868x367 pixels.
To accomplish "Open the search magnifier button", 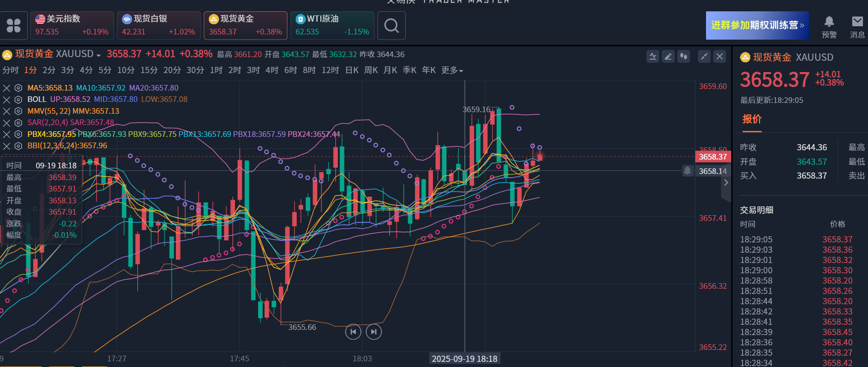I will point(391,25).
